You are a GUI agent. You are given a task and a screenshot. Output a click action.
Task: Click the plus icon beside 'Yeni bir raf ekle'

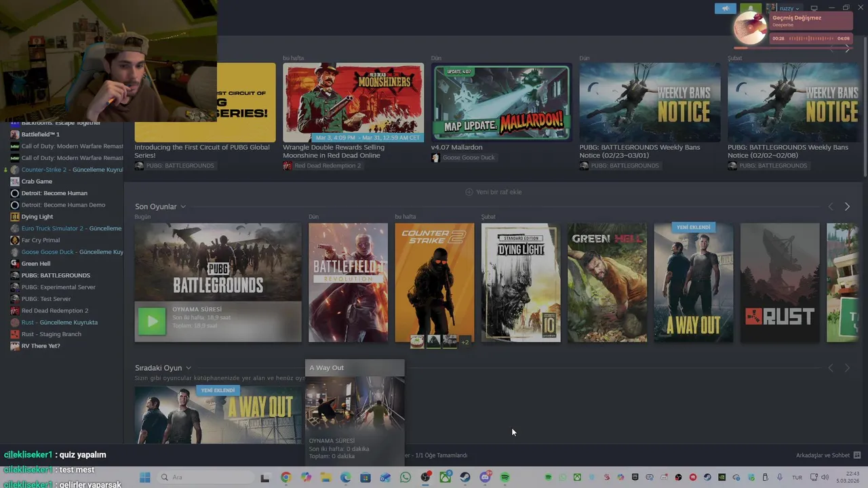469,192
